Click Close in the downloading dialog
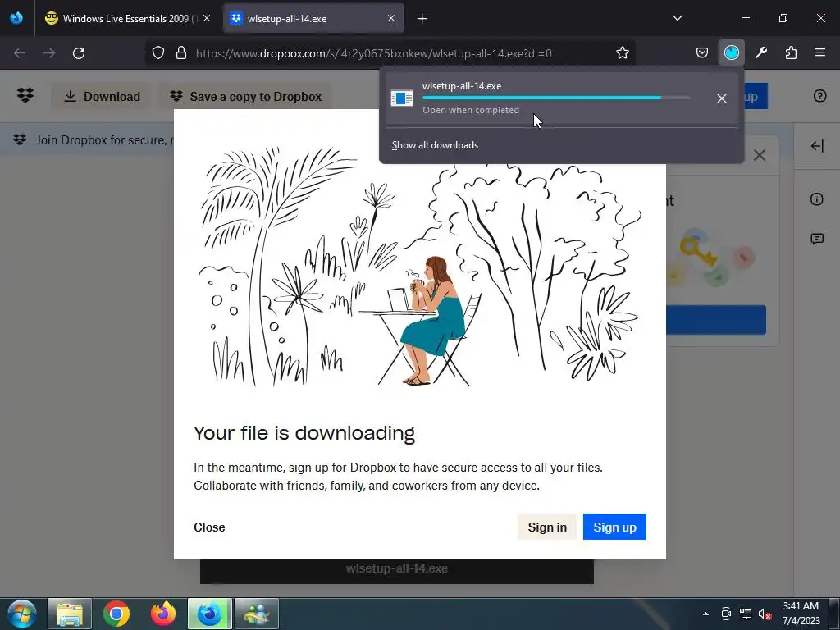The image size is (840, 630). [x=209, y=527]
